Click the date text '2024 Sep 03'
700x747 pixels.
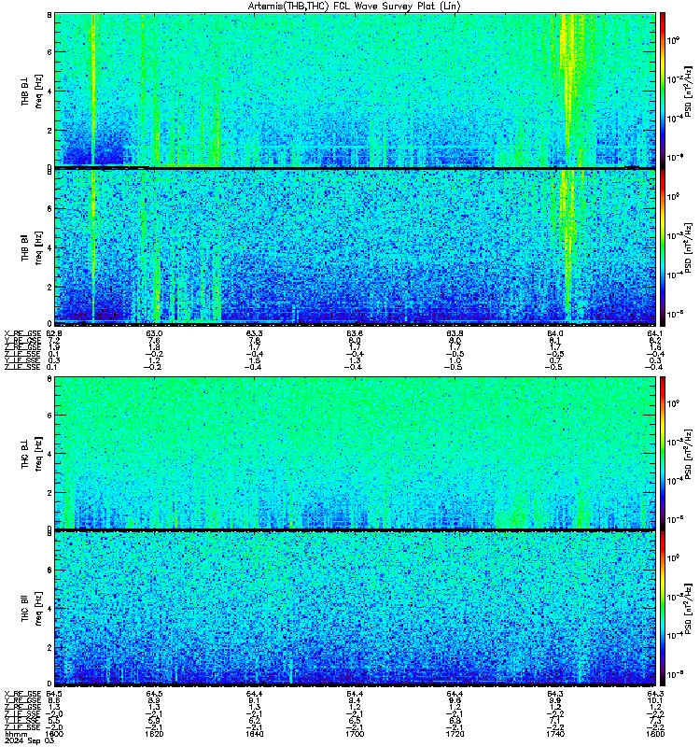click(x=30, y=740)
